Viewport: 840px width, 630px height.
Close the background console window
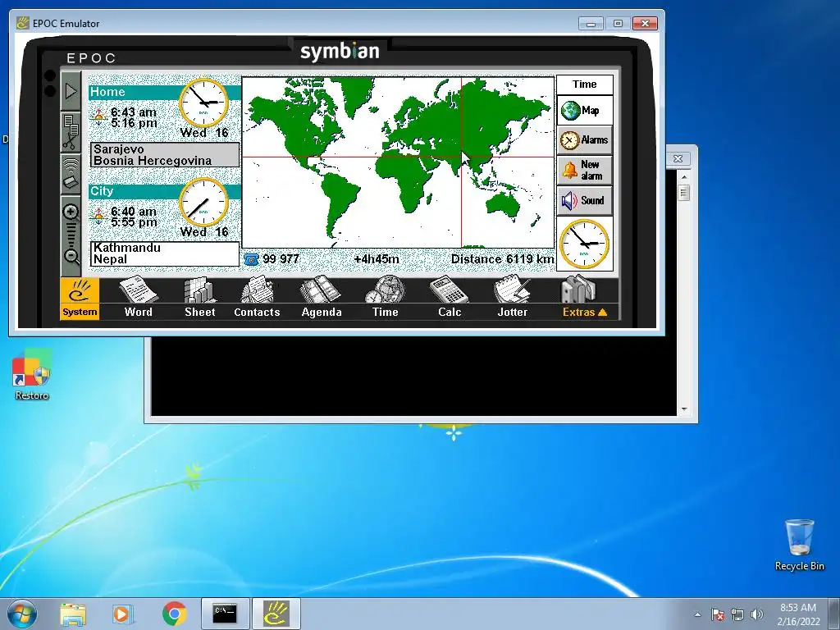coord(678,158)
